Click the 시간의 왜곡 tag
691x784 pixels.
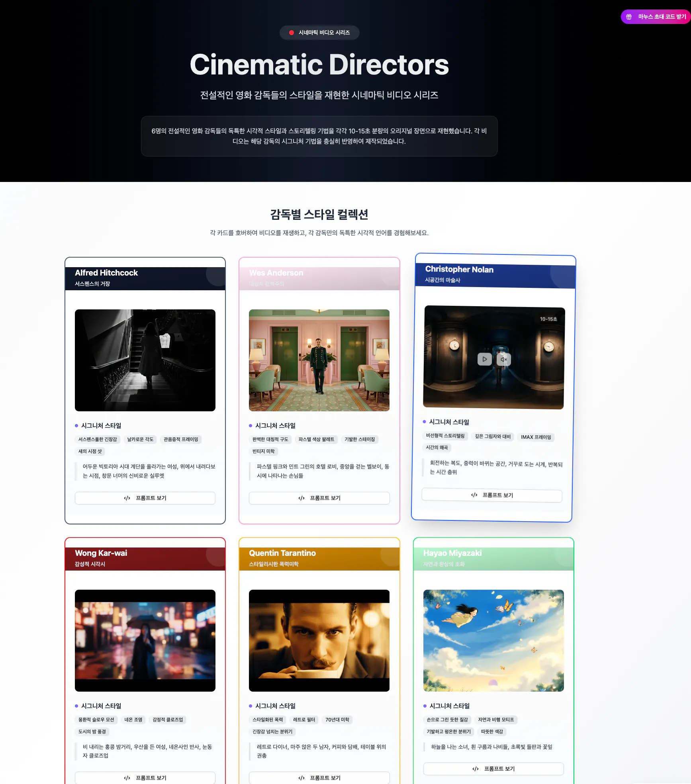coord(437,448)
